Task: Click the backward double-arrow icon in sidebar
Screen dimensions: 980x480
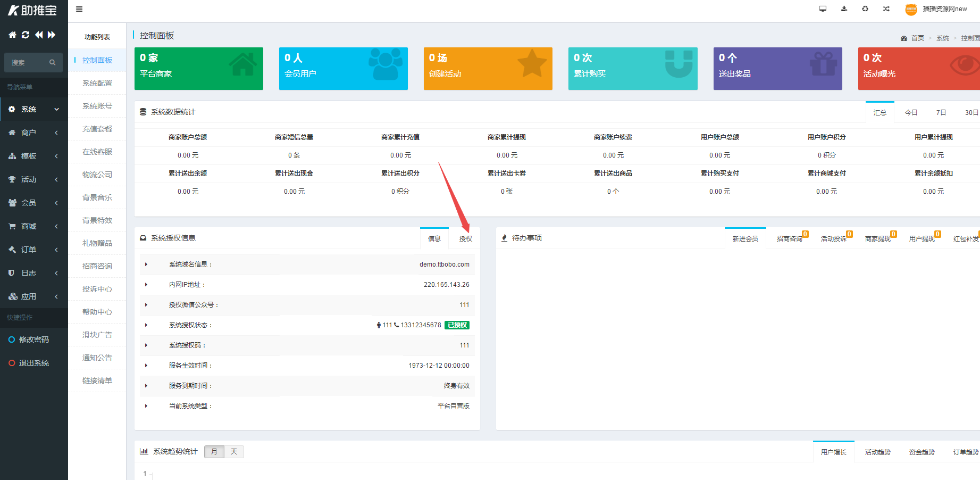Action: click(39, 35)
